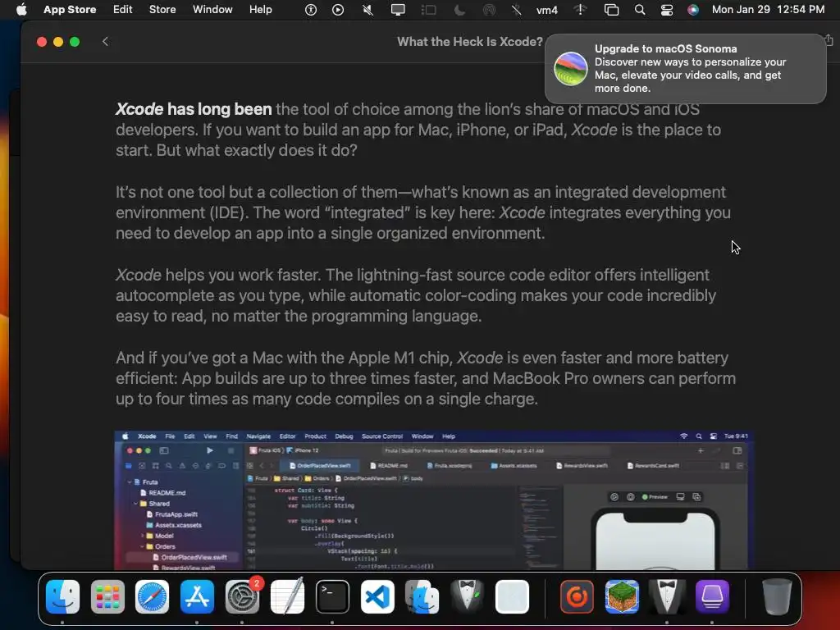
Task: Open the Focus moon menu bar icon
Action: coord(459,10)
